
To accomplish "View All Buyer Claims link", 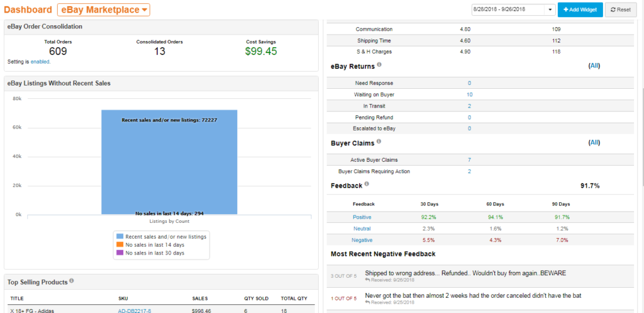I will point(594,143).
